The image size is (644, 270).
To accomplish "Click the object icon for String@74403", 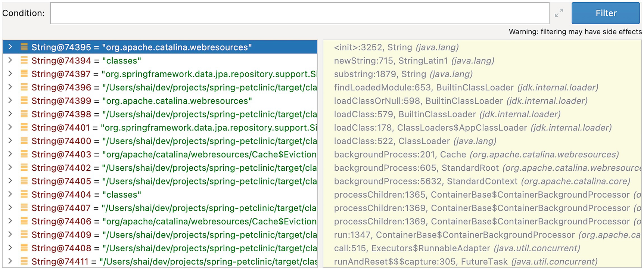I will 24,155.
